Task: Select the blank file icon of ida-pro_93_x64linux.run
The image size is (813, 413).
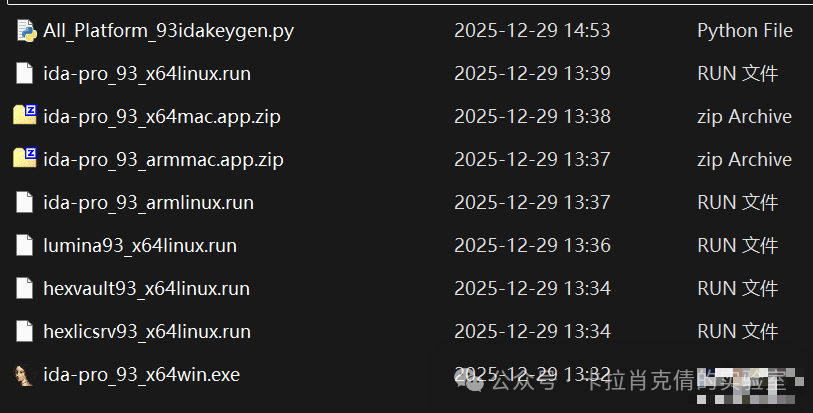Action: 24,73
